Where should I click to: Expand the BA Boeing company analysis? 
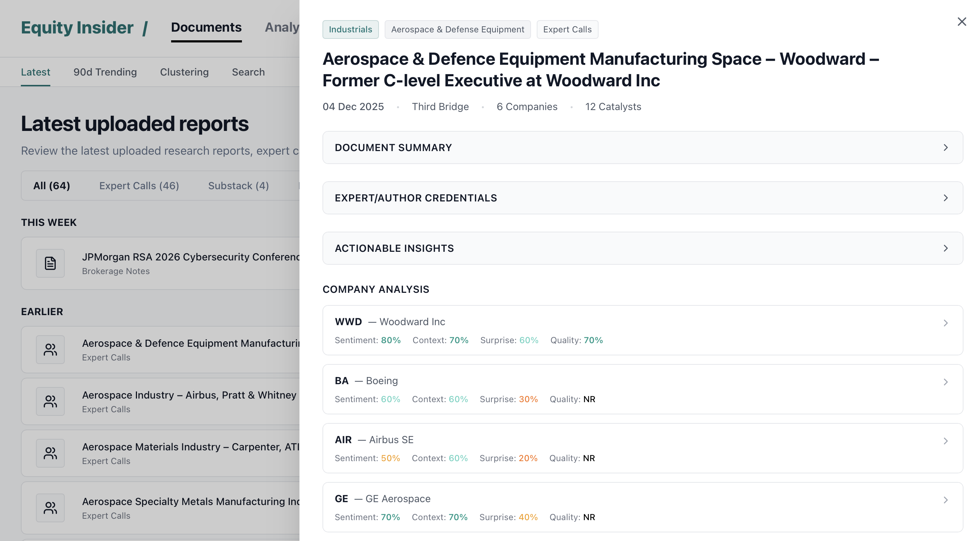pos(642,389)
